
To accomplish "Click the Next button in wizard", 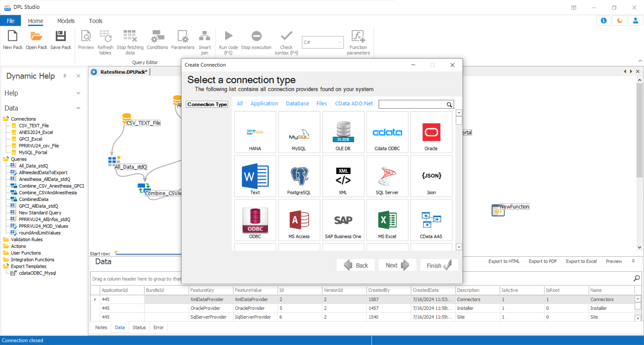I will coord(397,265).
